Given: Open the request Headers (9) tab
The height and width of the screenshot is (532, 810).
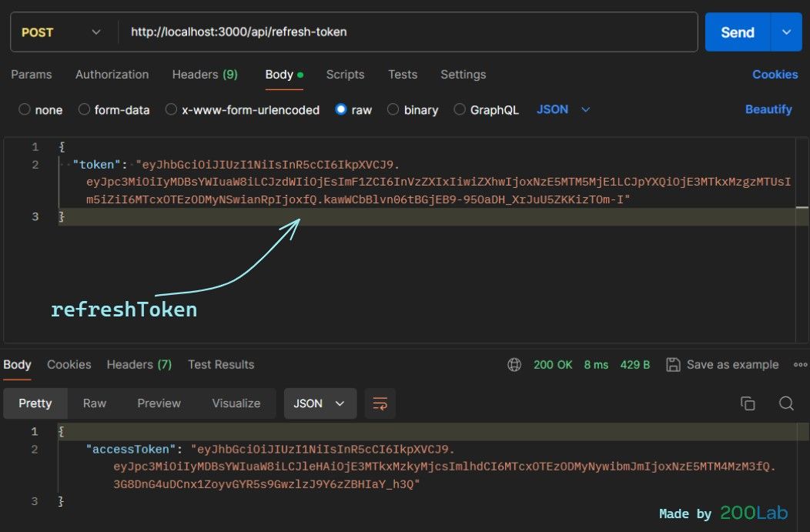Looking at the screenshot, I should 204,75.
